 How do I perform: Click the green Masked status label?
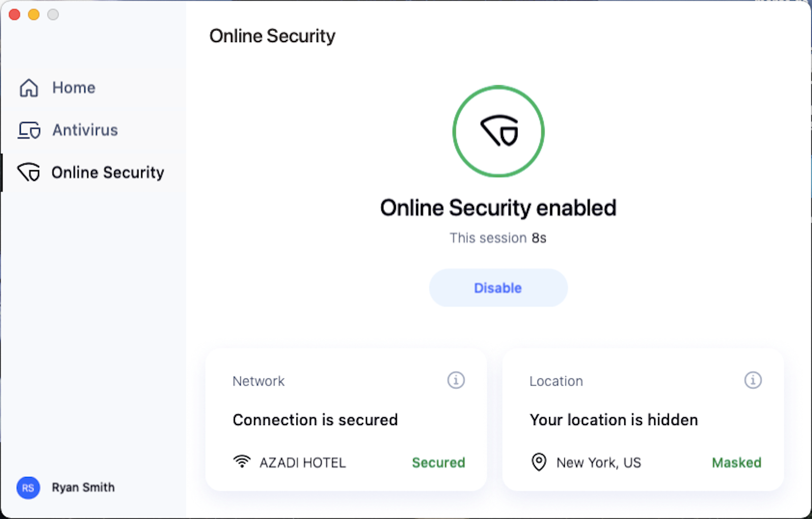click(736, 463)
